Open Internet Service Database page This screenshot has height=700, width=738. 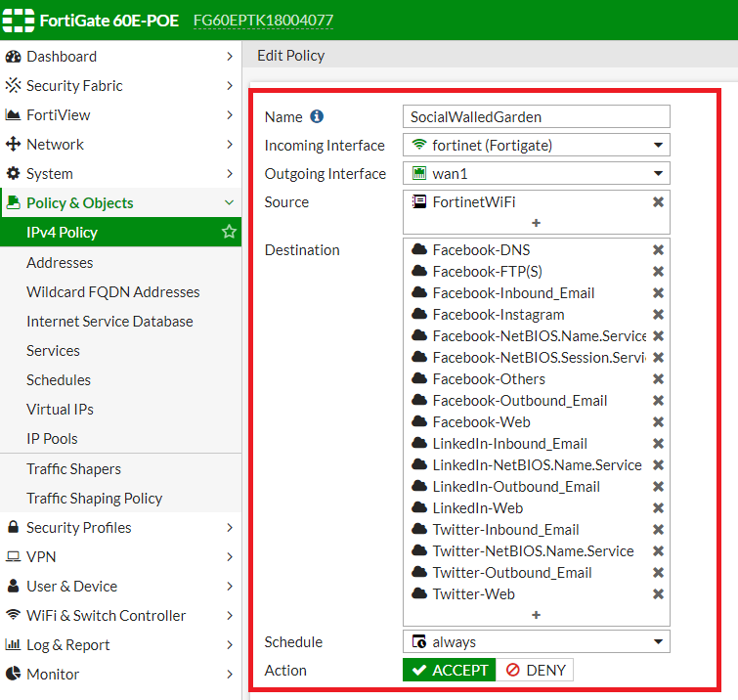click(x=109, y=322)
